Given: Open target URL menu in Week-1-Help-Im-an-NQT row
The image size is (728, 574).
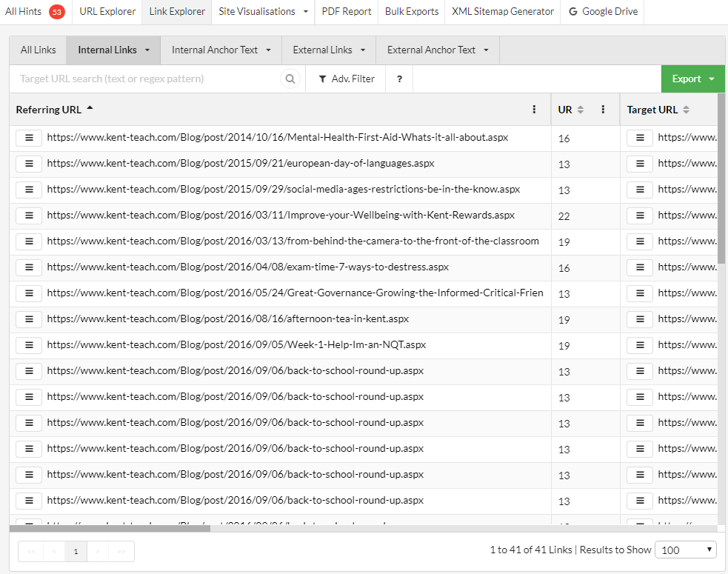Looking at the screenshot, I should click(640, 346).
